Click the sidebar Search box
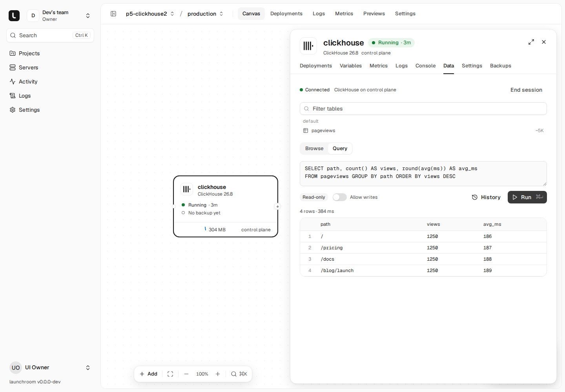The width and height of the screenshot is (565, 392). pos(50,35)
